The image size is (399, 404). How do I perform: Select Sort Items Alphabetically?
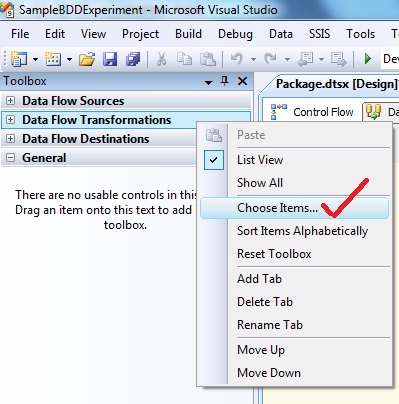tap(295, 231)
